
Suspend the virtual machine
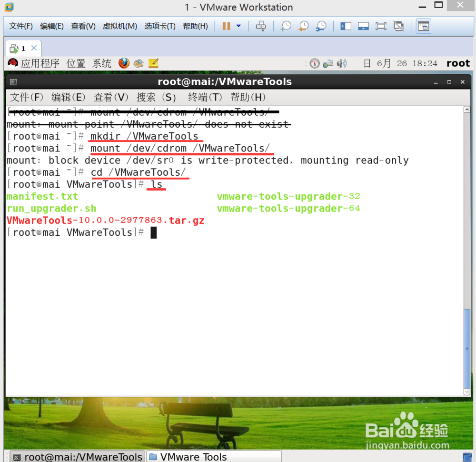click(226, 26)
